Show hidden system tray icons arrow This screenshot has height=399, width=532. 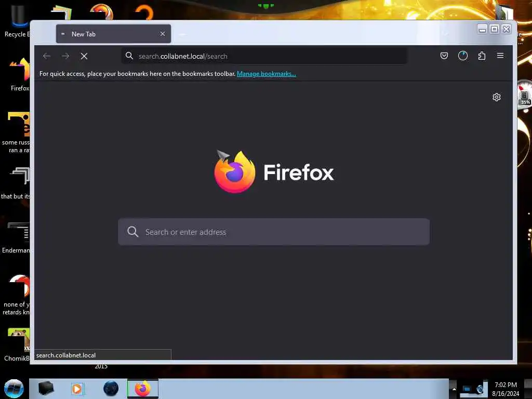click(x=454, y=389)
